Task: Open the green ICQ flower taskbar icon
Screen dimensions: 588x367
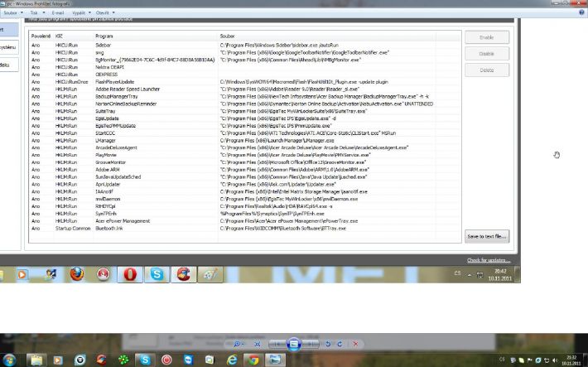Action: click(123, 360)
